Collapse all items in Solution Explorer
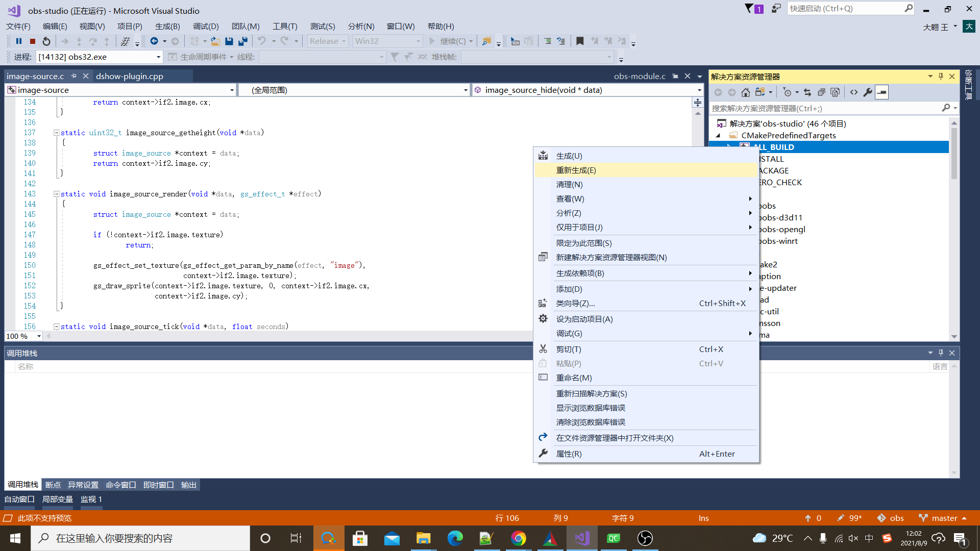Screen dimensions: 980x551 [821, 92]
